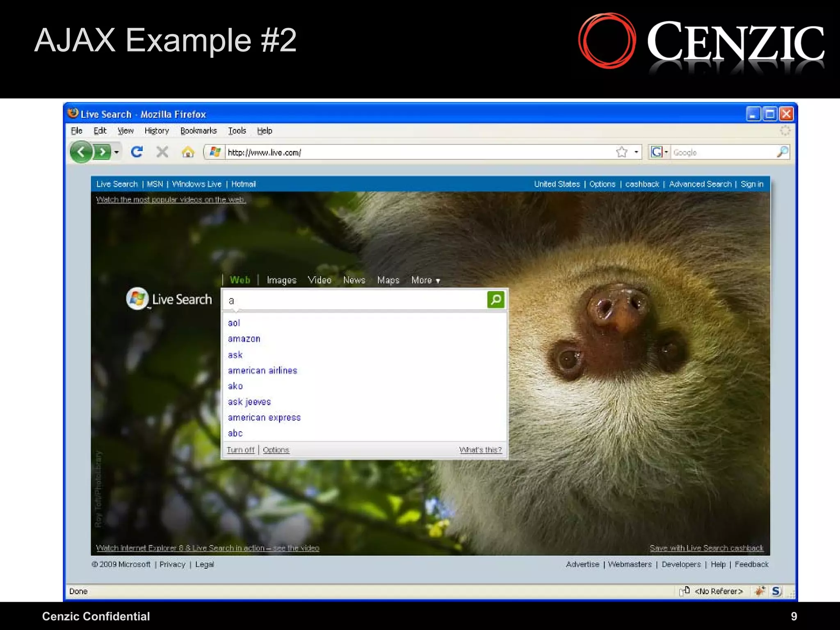Switch to the Video search tab

pos(319,280)
